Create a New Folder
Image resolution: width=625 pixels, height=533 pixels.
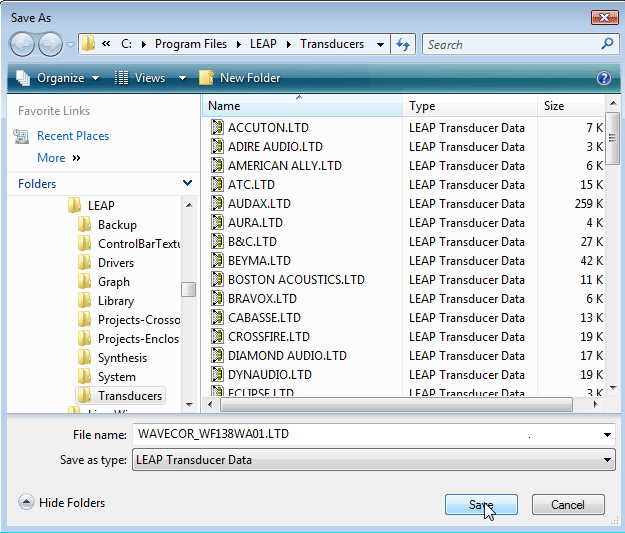[240, 78]
